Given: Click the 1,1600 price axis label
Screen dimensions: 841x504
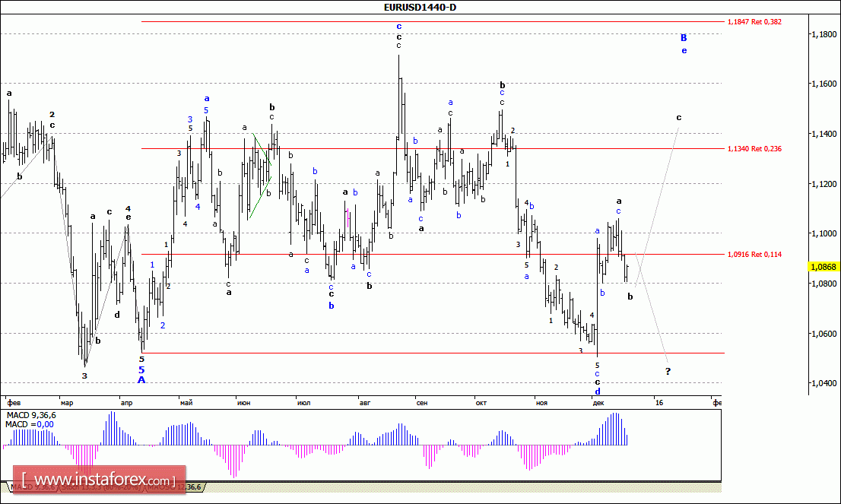Looking at the screenshot, I should (x=824, y=84).
